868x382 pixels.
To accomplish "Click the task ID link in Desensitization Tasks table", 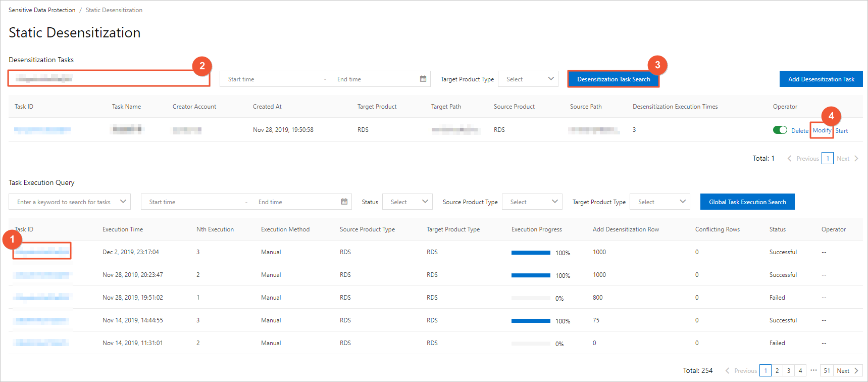I will (42, 130).
